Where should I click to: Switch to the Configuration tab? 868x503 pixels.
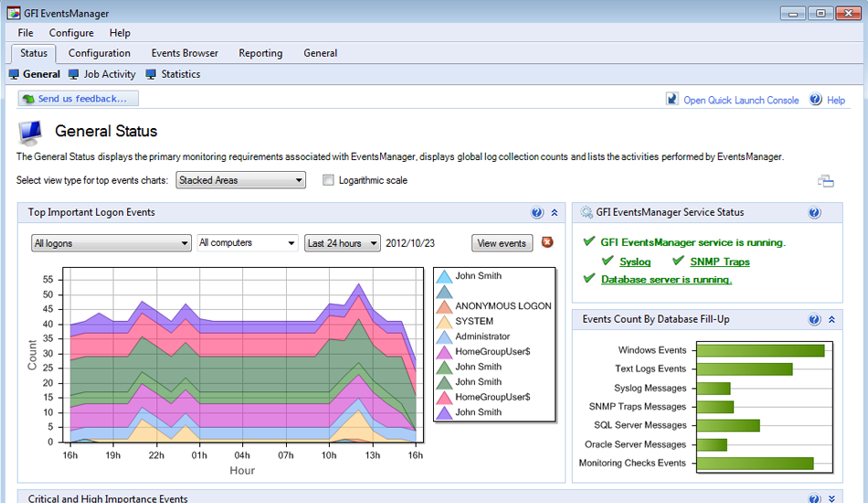pyautogui.click(x=100, y=53)
